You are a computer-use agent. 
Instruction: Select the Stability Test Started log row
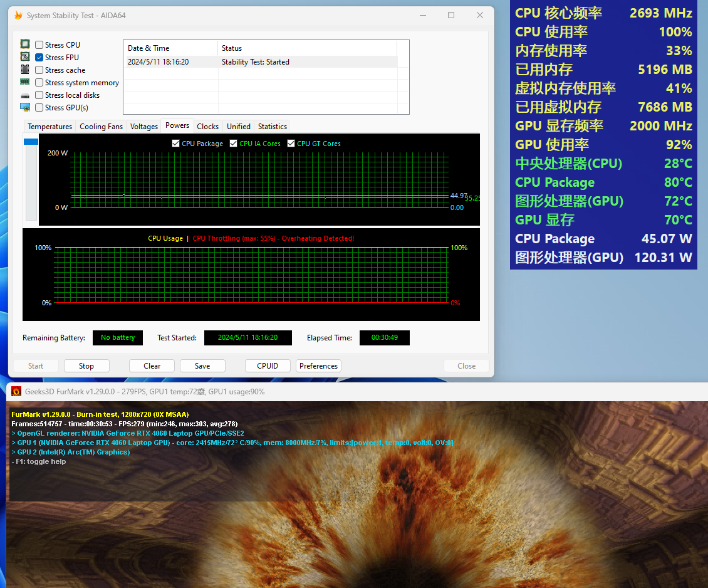pos(260,62)
